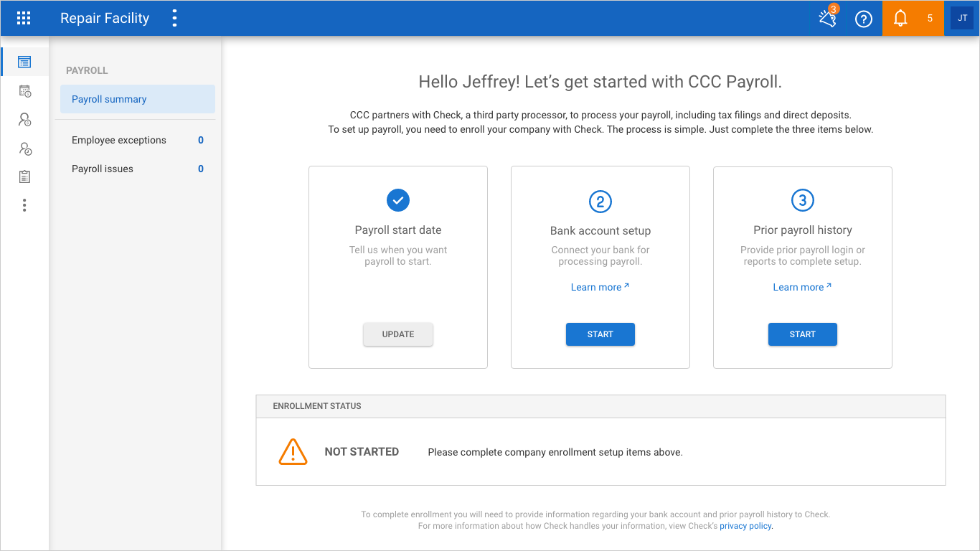Open the pay calendar with dollar icon
This screenshot has height=551, width=980.
tap(24, 90)
